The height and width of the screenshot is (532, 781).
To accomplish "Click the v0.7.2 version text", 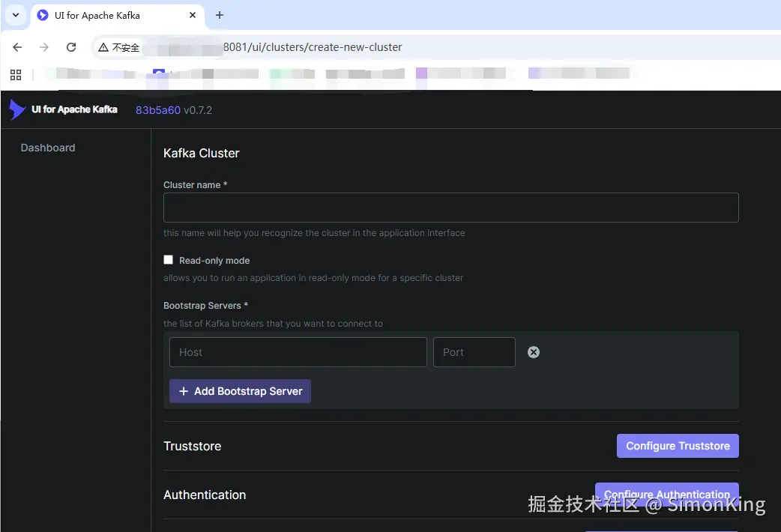I will click(x=198, y=110).
